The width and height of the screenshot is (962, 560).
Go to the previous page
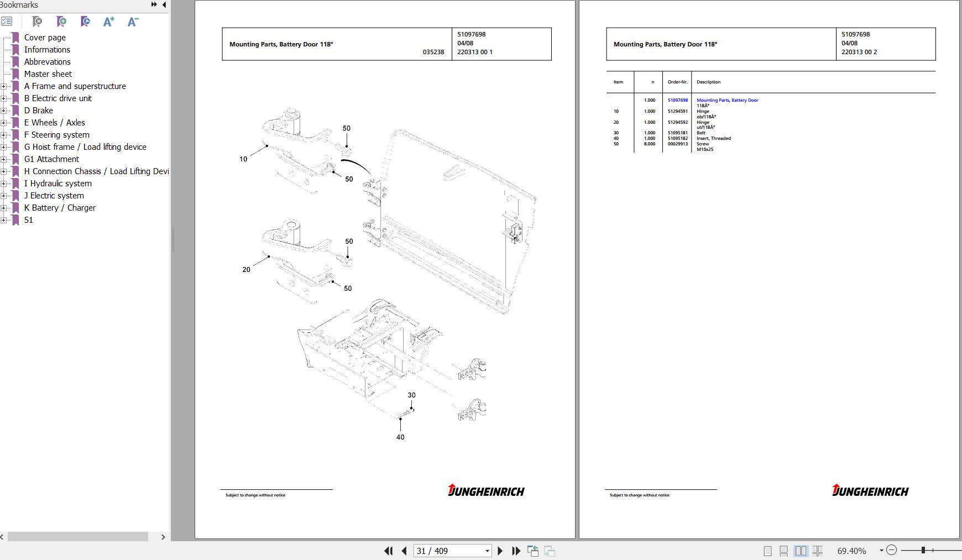[x=404, y=551]
